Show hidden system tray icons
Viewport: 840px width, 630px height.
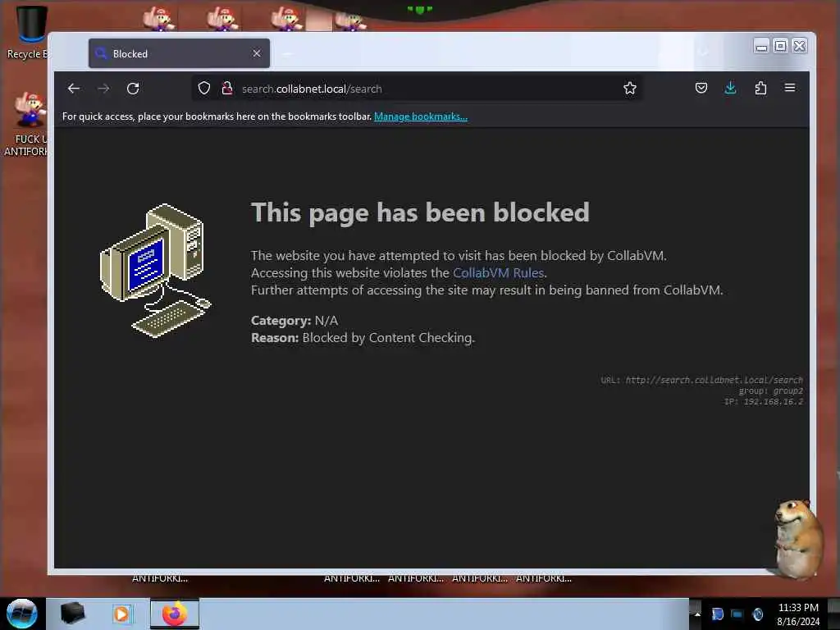point(697,614)
